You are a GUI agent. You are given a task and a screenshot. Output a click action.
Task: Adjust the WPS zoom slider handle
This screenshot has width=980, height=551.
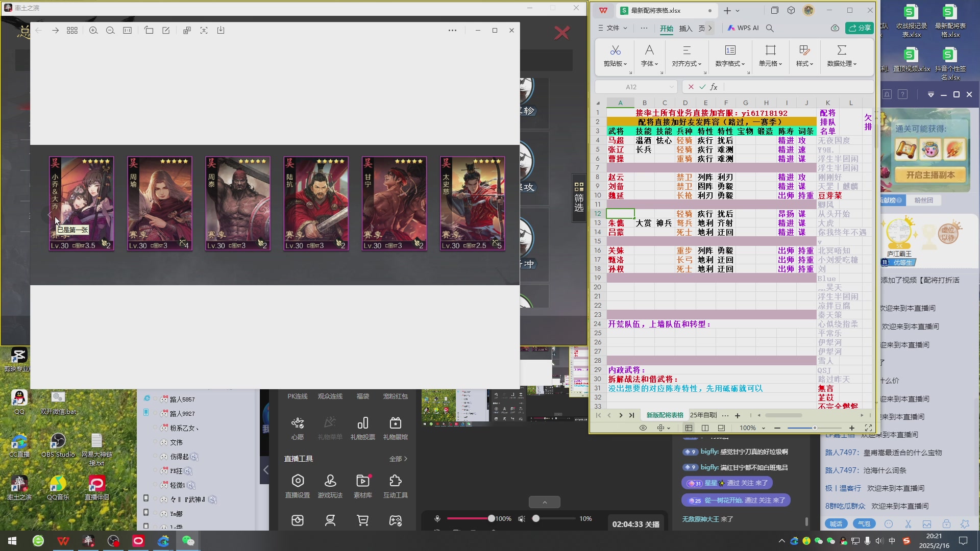pos(815,428)
